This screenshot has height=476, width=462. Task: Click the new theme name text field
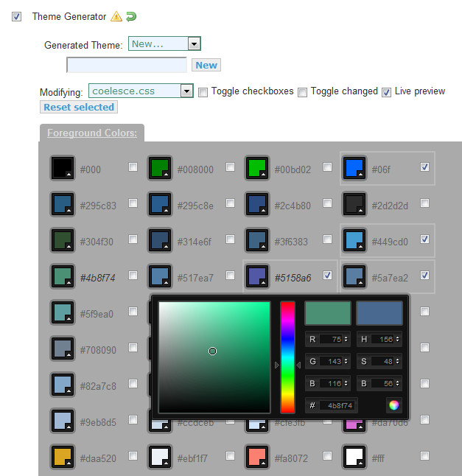coord(127,65)
